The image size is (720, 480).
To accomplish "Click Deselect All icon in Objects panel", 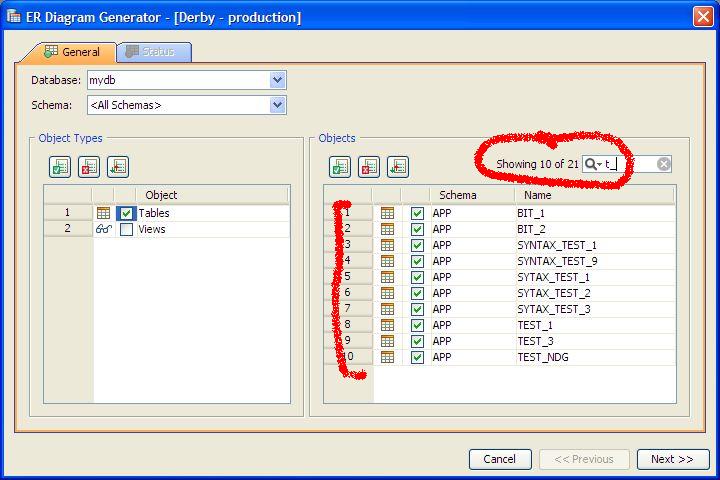I will click(x=369, y=167).
